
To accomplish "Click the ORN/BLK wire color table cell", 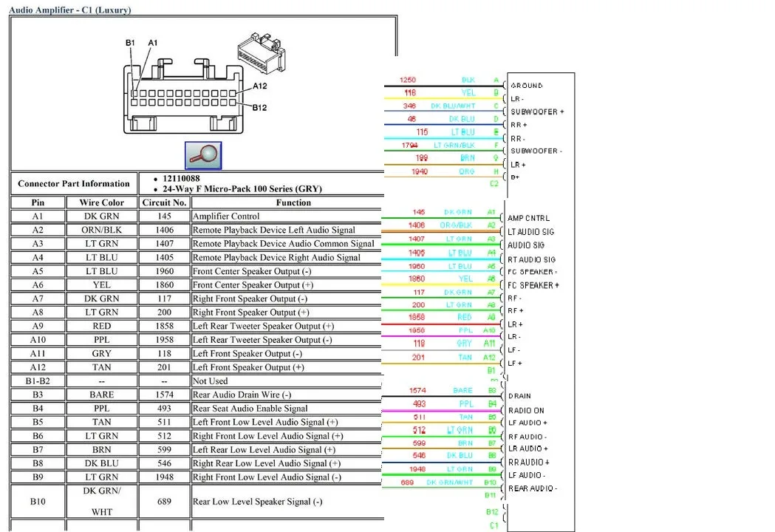I will (101, 230).
